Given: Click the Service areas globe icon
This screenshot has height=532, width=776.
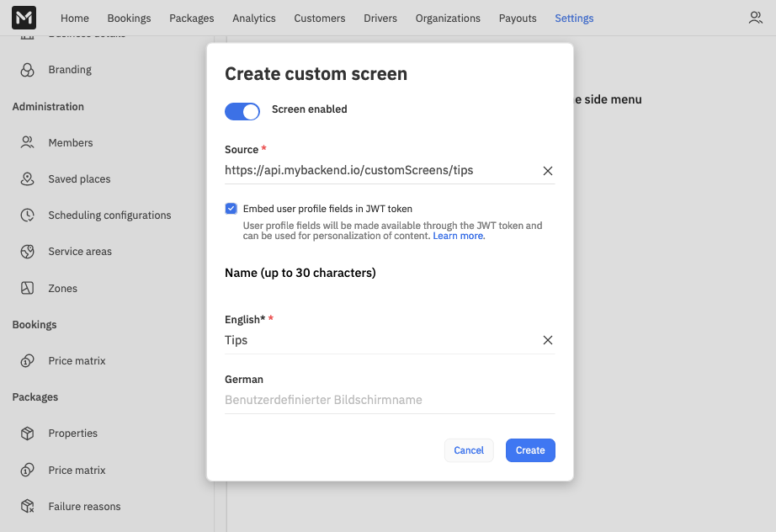Looking at the screenshot, I should point(27,252).
